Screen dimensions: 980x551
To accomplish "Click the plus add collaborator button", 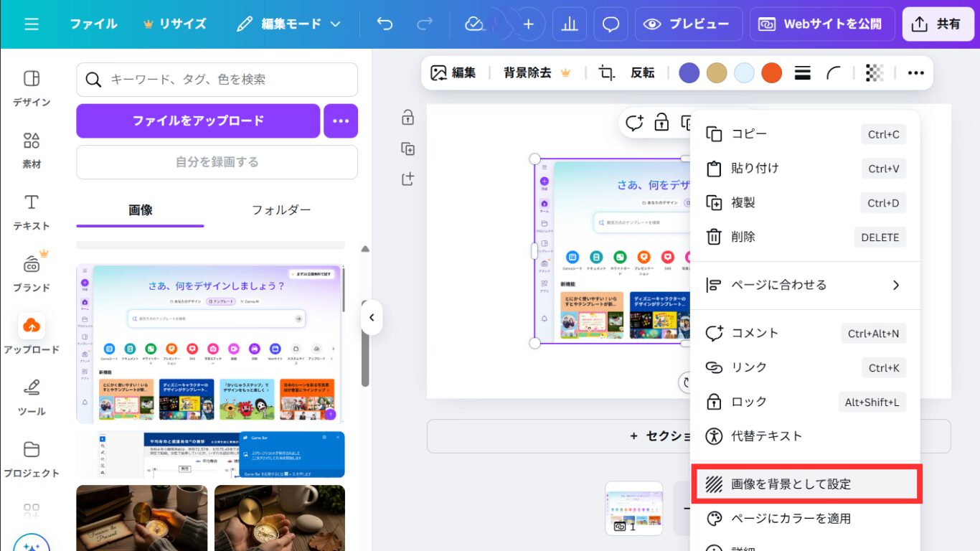I will pyautogui.click(x=529, y=24).
